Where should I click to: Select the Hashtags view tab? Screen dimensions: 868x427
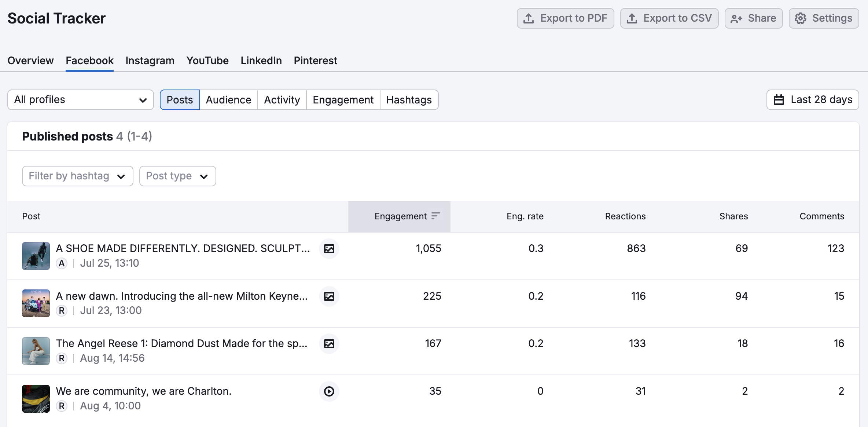click(x=409, y=99)
